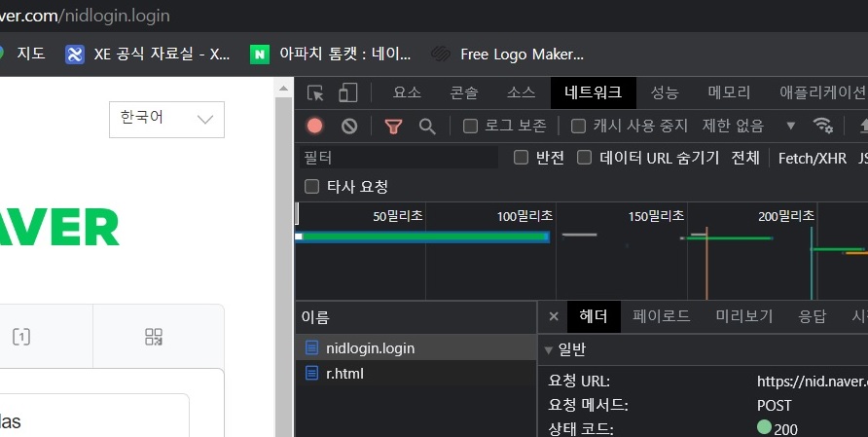Image resolution: width=868 pixels, height=437 pixels.
Task: Switch to the 소스 tab
Action: click(x=521, y=92)
